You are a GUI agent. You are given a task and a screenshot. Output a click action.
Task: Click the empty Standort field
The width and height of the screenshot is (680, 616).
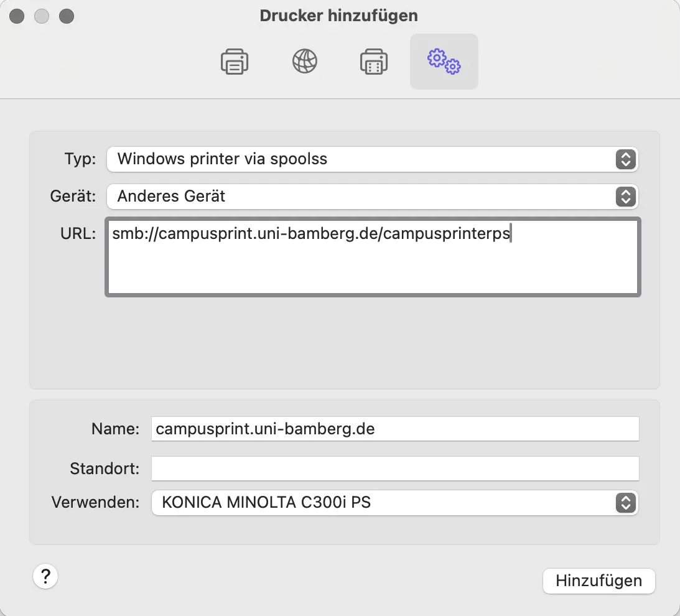click(x=395, y=469)
